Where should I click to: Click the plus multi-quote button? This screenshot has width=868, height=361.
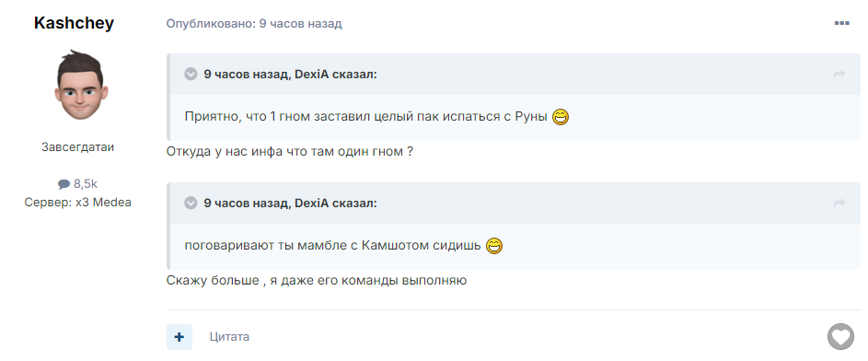(x=179, y=337)
